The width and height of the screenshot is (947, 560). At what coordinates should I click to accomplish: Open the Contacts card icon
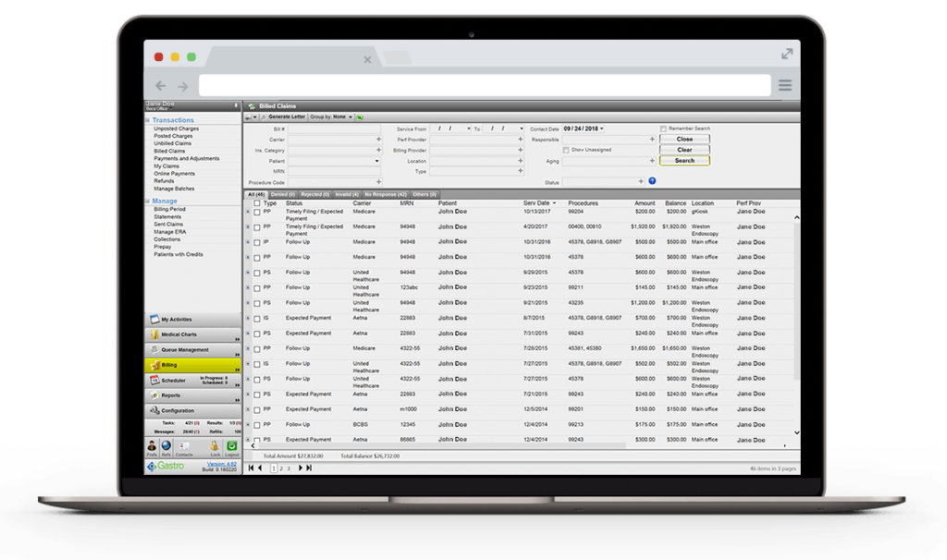[x=184, y=446]
